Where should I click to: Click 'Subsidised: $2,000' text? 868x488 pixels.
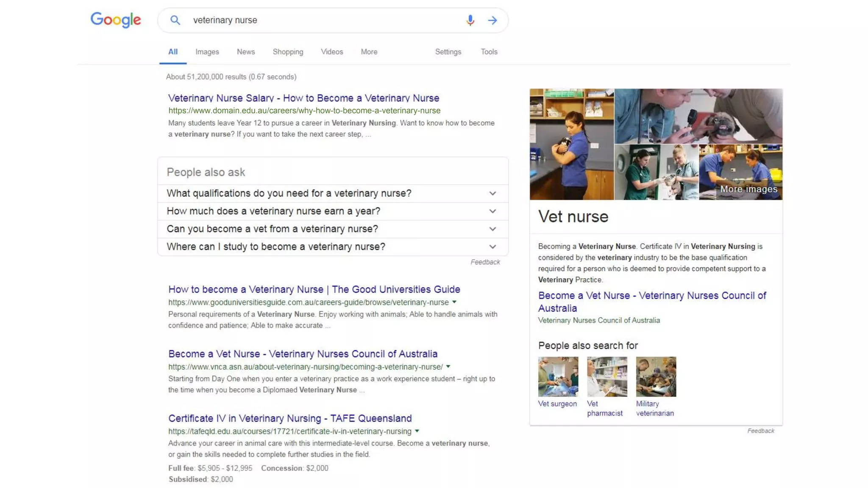(200, 479)
